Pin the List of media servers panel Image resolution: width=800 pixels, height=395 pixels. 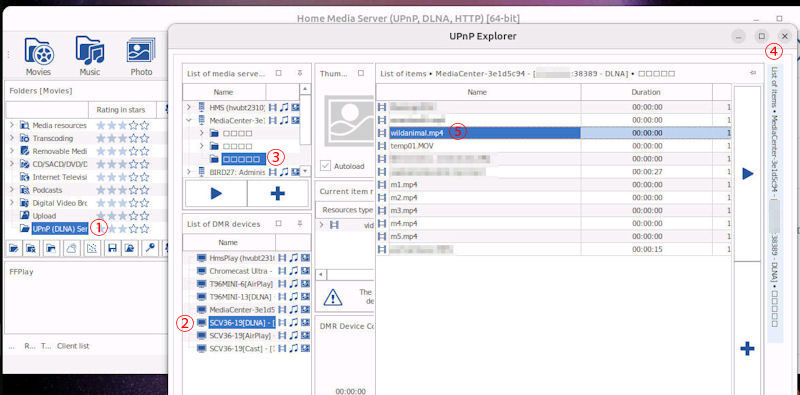coord(300,73)
